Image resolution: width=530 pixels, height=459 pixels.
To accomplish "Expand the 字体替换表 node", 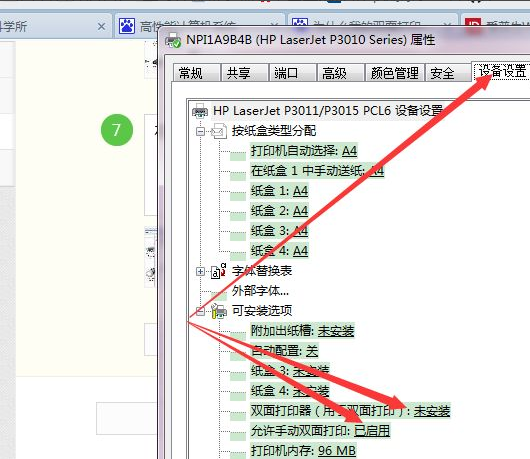I will coord(200,271).
